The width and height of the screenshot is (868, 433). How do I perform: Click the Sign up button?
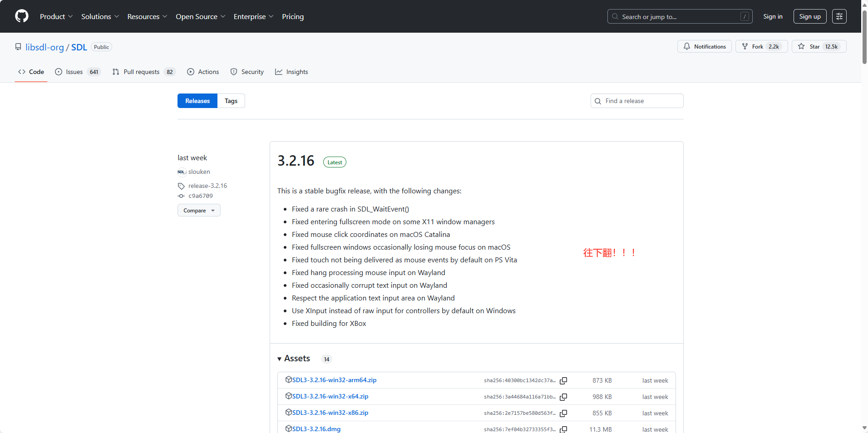(x=810, y=16)
